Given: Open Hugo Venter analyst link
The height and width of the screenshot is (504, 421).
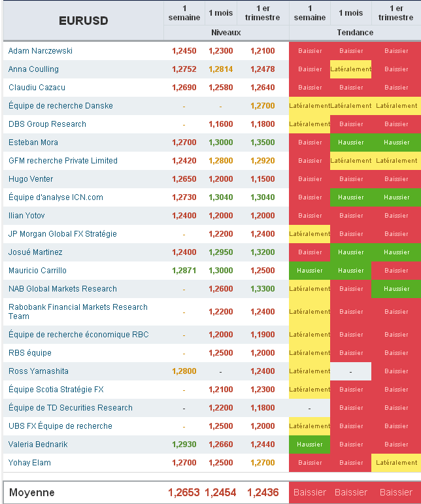Looking at the screenshot, I should (x=31, y=179).
